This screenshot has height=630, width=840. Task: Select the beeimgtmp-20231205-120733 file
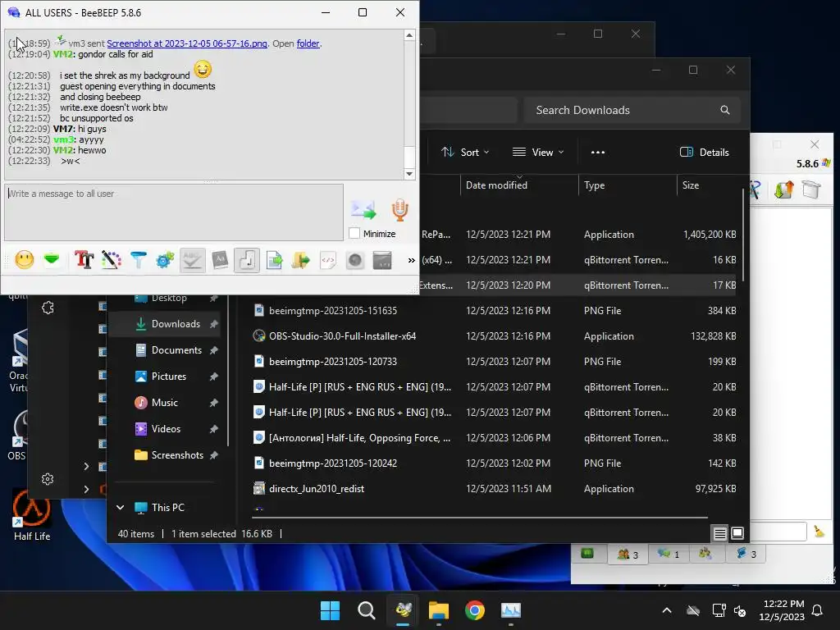tap(494, 362)
